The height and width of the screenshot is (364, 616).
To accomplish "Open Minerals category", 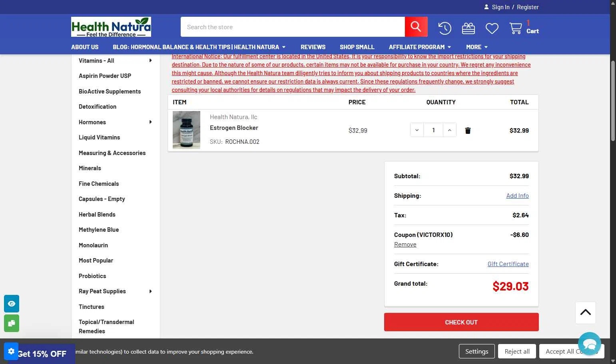I will click(90, 168).
